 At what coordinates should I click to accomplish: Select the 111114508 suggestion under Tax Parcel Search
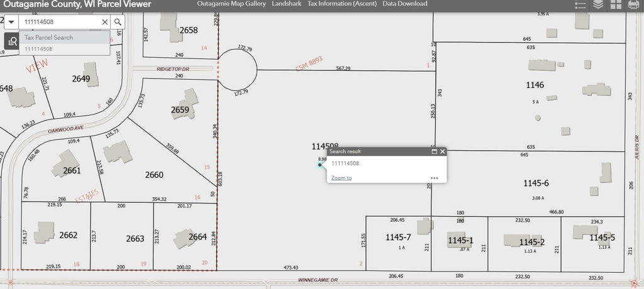pyautogui.click(x=39, y=48)
